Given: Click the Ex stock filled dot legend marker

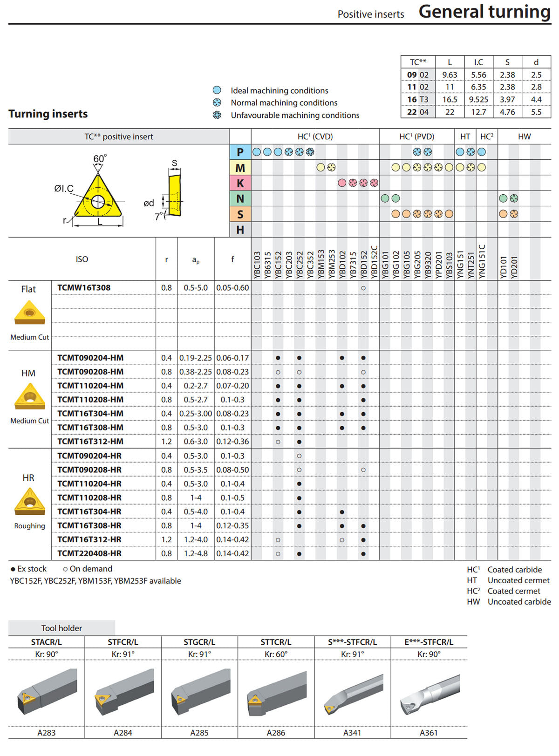Looking at the screenshot, I should (13, 569).
